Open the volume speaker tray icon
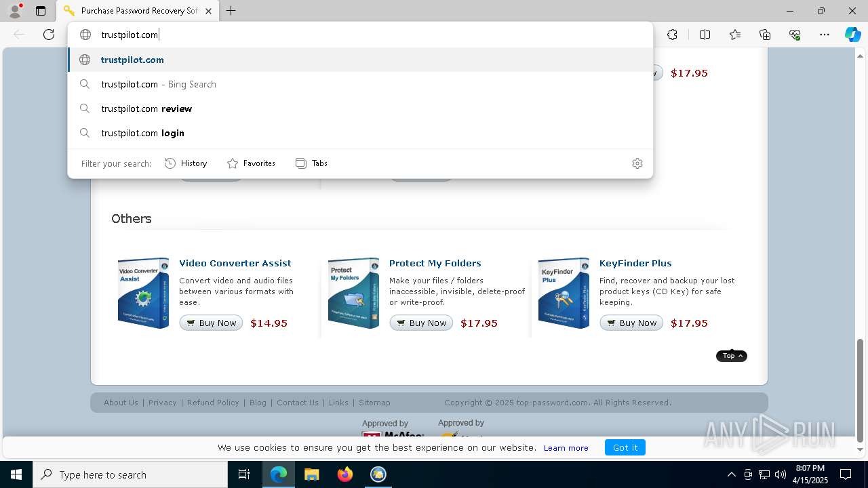 coord(781,474)
